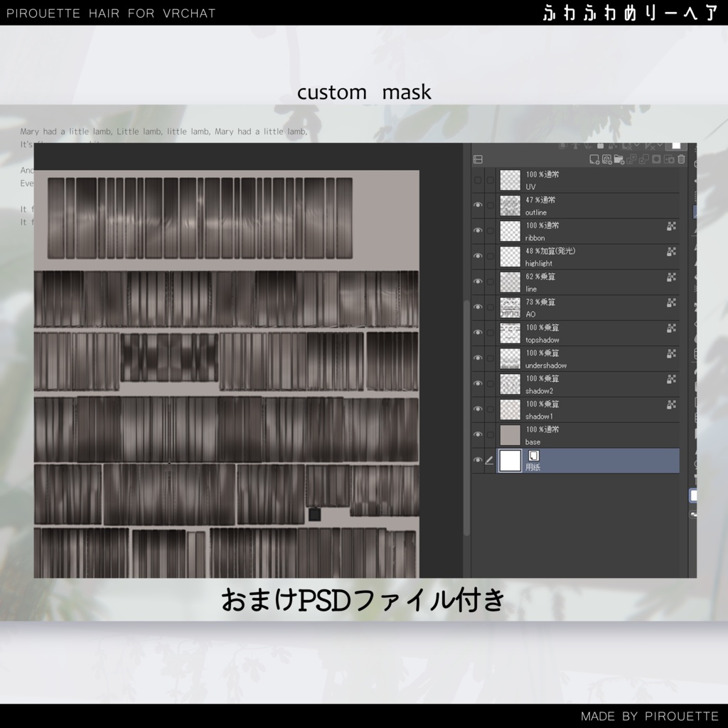Click the pen editing icon beside 用紙 layer
728x728 pixels.
pos(489,460)
